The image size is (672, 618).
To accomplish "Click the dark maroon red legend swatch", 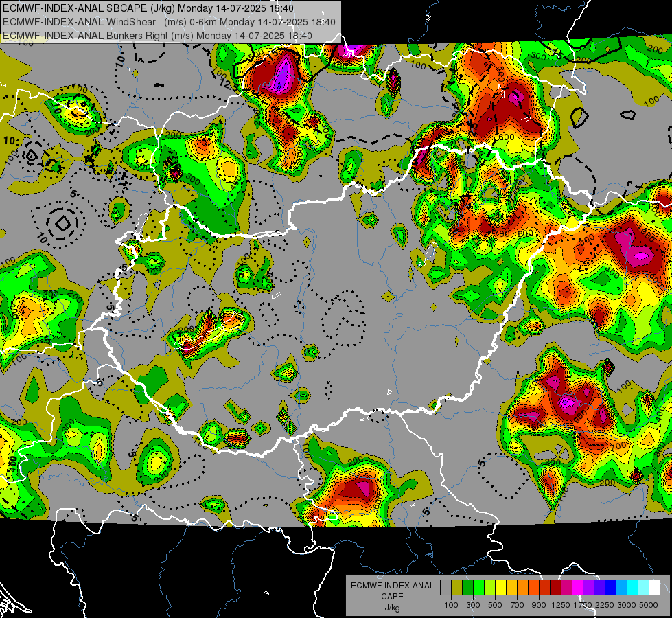I will [556, 588].
